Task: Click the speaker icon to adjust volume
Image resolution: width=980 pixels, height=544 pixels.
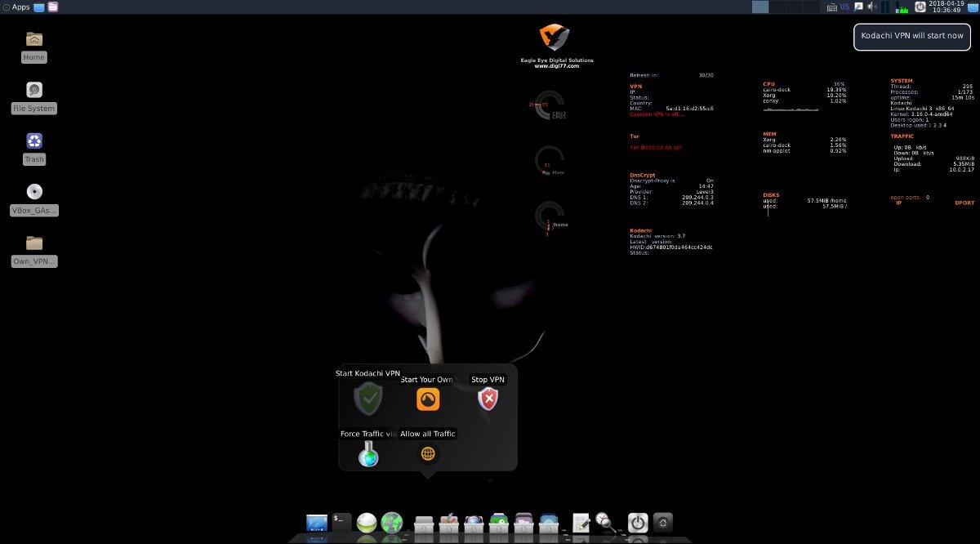Action: 871,7
